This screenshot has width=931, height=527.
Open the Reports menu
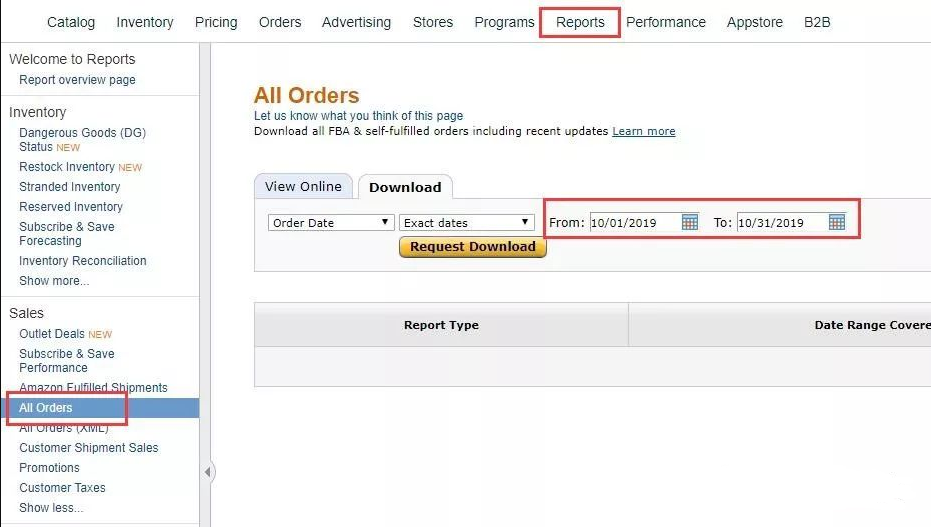(580, 23)
